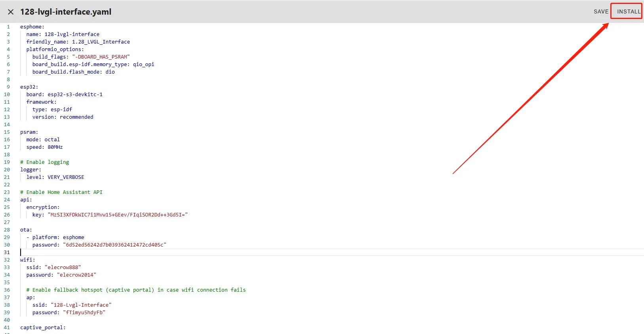This screenshot has height=334, width=644.
Task: Click line number 9 in the gutter
Action: pos(8,87)
